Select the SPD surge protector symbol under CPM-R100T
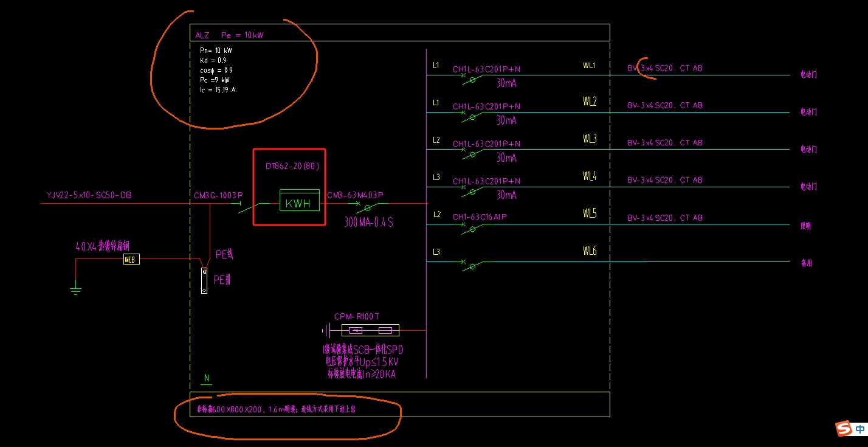 (370, 330)
